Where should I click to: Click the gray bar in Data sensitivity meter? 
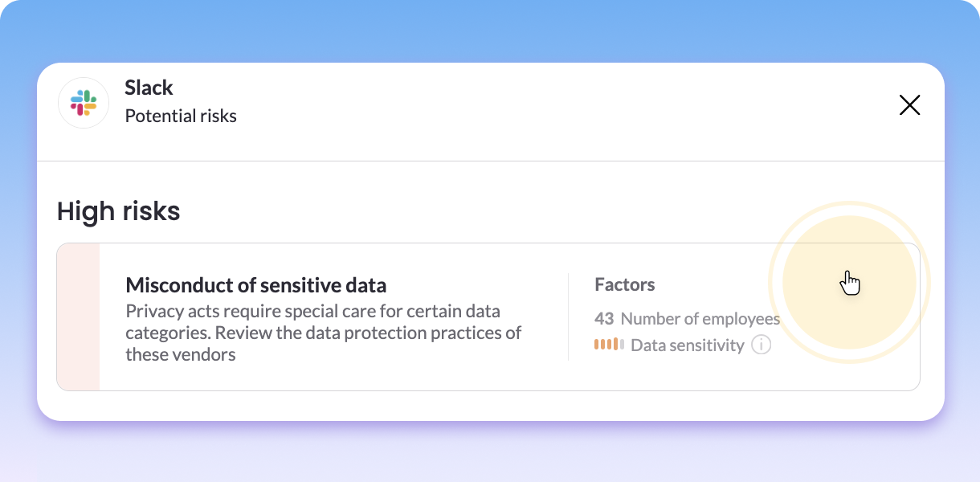pos(622,345)
